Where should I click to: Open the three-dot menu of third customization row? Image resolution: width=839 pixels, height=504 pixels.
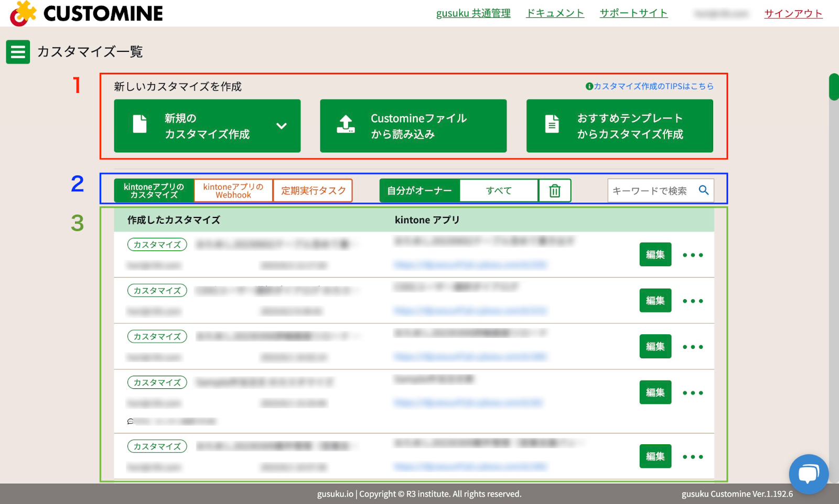click(x=693, y=347)
